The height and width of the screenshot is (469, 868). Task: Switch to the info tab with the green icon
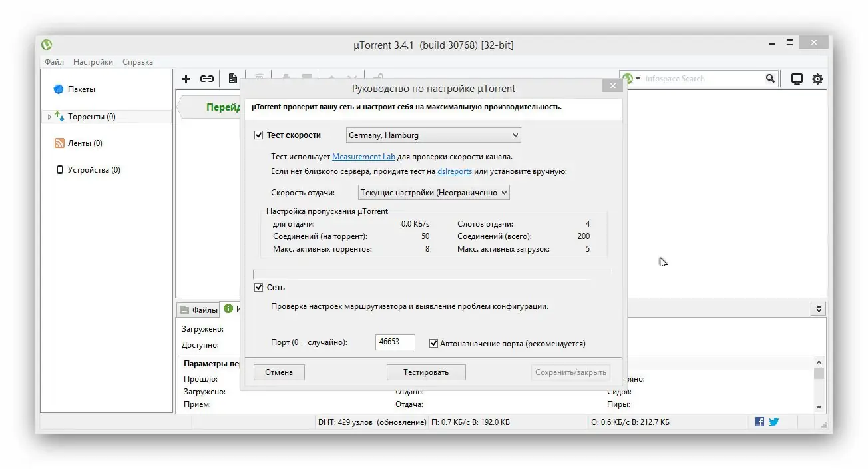click(230, 309)
